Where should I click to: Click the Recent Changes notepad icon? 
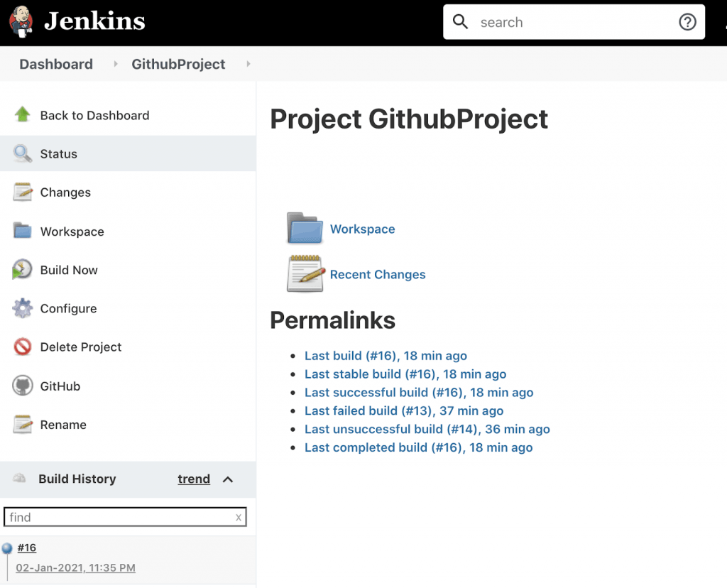(305, 274)
